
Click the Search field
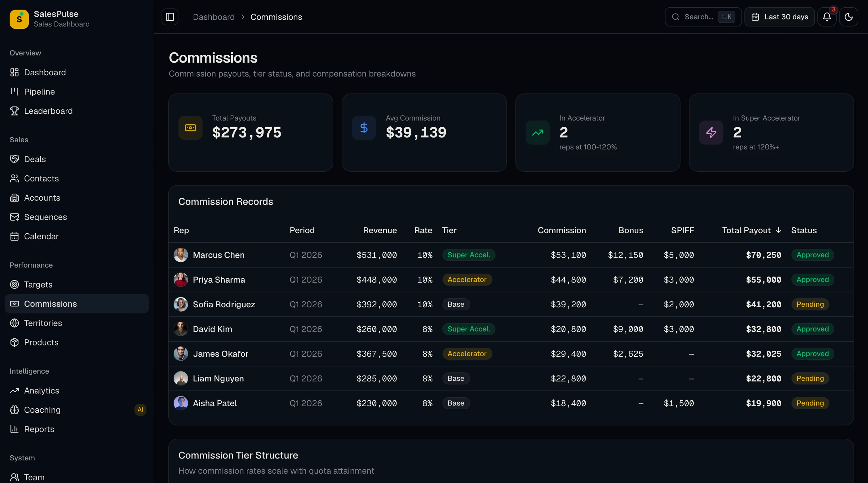click(703, 17)
